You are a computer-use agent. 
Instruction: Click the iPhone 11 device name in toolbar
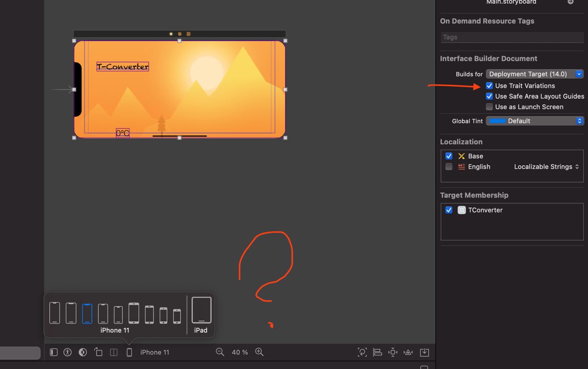pyautogui.click(x=155, y=352)
